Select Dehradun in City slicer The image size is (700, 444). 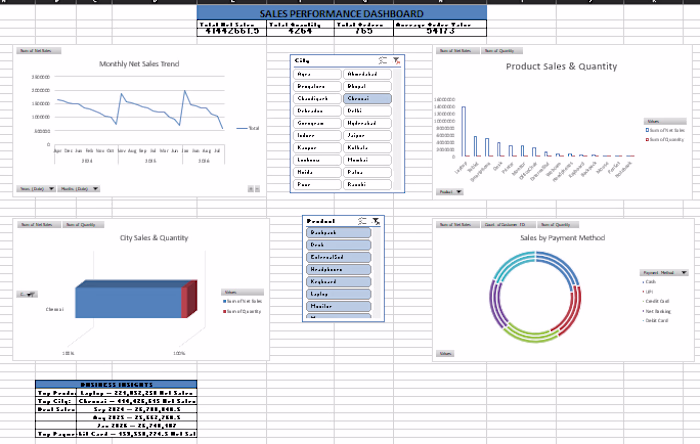click(x=317, y=111)
